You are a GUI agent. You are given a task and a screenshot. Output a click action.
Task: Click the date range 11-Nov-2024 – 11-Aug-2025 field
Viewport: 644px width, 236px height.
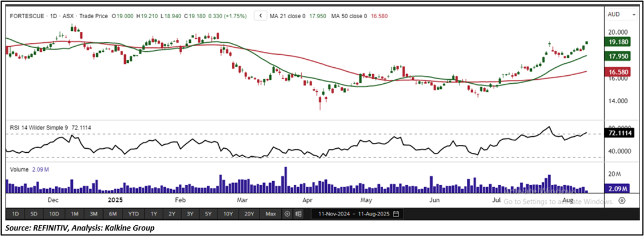click(358, 214)
